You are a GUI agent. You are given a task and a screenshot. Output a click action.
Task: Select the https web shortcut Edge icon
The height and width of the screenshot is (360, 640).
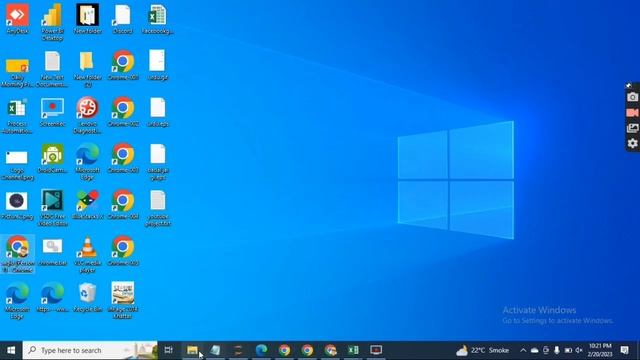[52, 298]
